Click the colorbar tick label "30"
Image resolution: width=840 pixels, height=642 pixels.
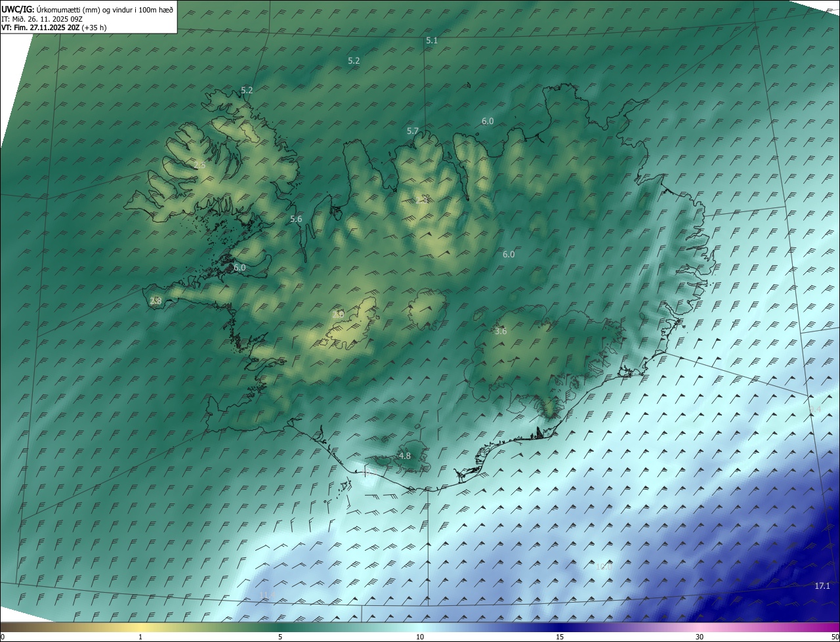(700, 637)
